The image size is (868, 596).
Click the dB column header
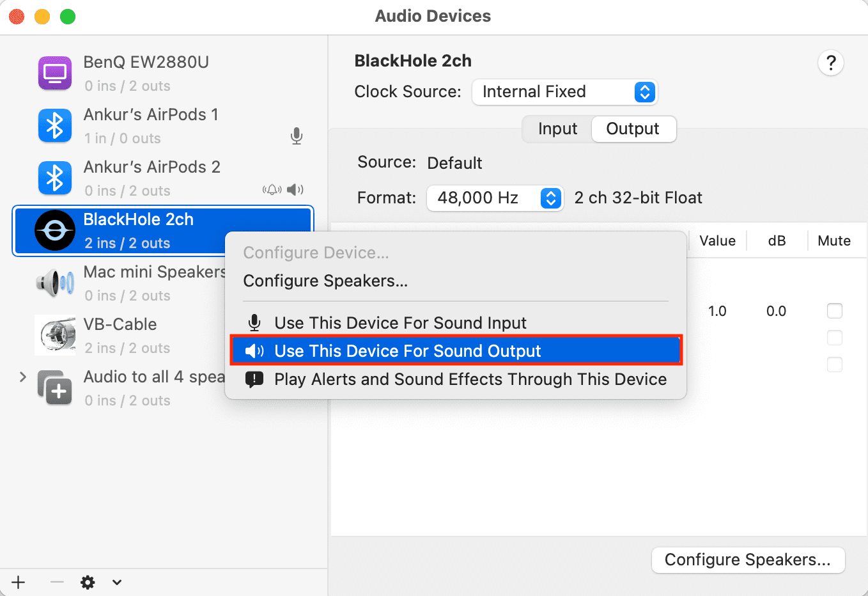pos(777,240)
